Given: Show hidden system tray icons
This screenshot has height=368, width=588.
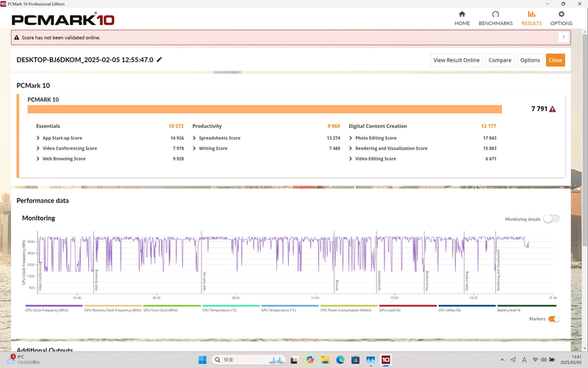Looking at the screenshot, I should click(x=503, y=360).
